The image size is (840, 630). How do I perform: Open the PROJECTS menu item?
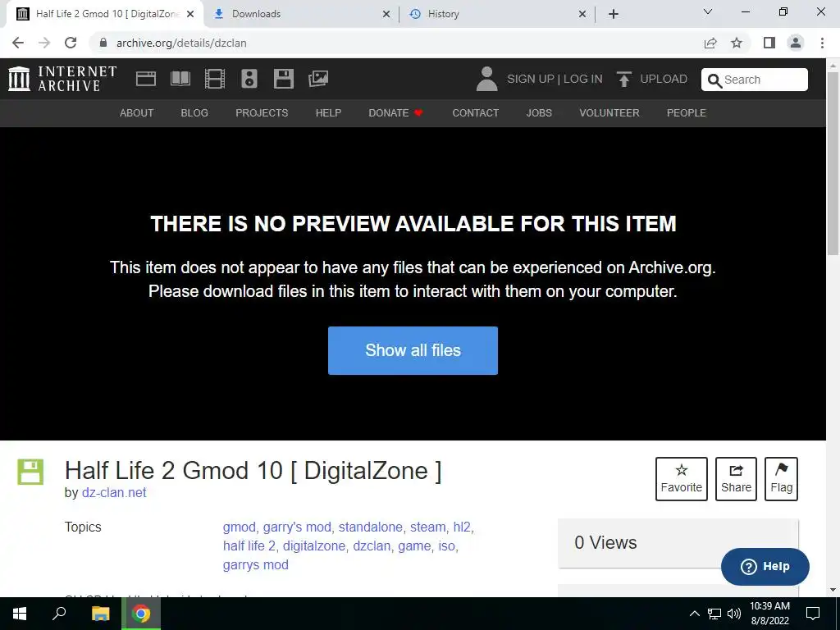point(262,113)
